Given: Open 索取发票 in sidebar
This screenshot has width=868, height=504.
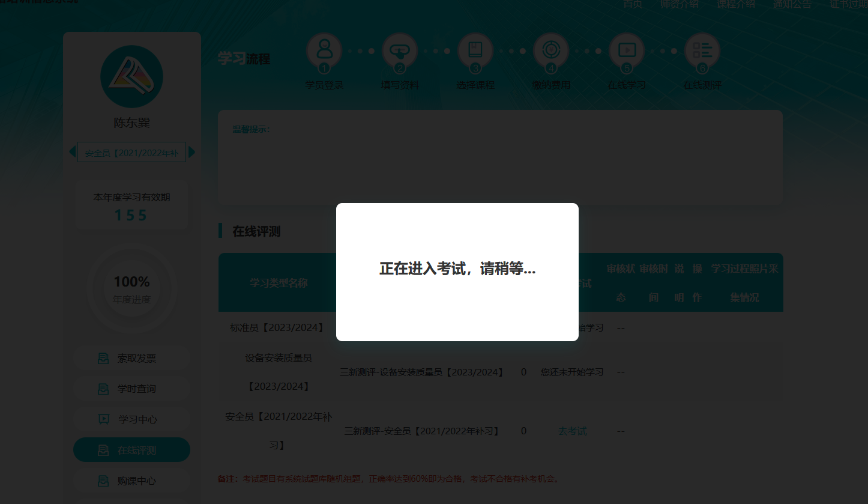Looking at the screenshot, I should click(132, 359).
